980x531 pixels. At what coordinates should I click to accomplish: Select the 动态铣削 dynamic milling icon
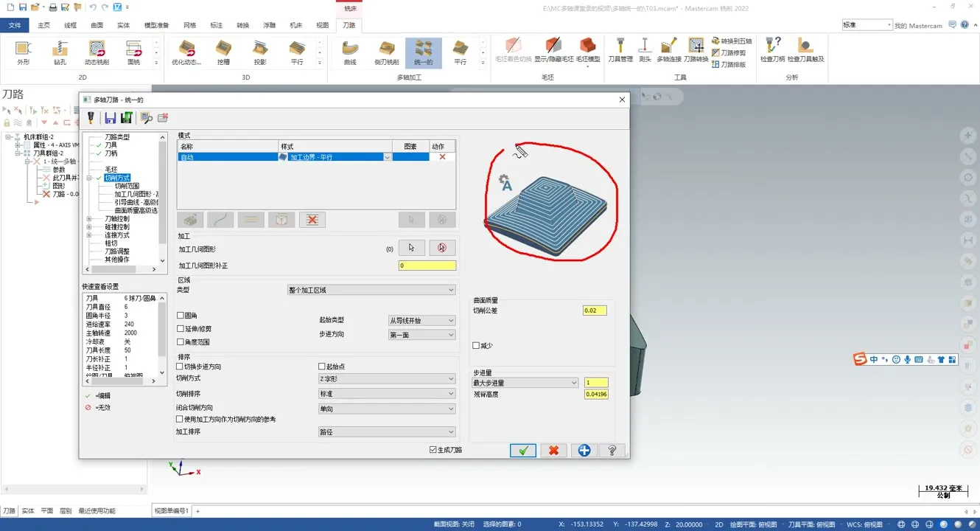(x=97, y=50)
